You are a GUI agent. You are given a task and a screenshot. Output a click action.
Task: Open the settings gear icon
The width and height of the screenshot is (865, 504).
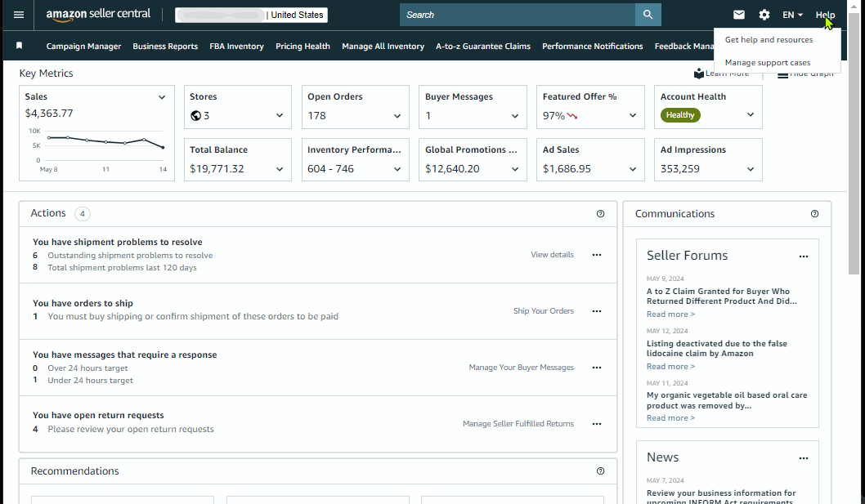[764, 15]
